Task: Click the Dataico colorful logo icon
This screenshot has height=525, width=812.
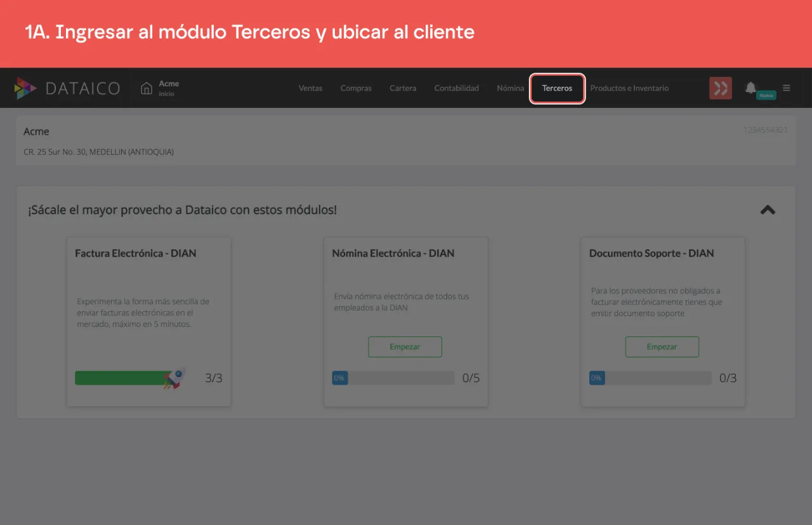Action: point(25,88)
